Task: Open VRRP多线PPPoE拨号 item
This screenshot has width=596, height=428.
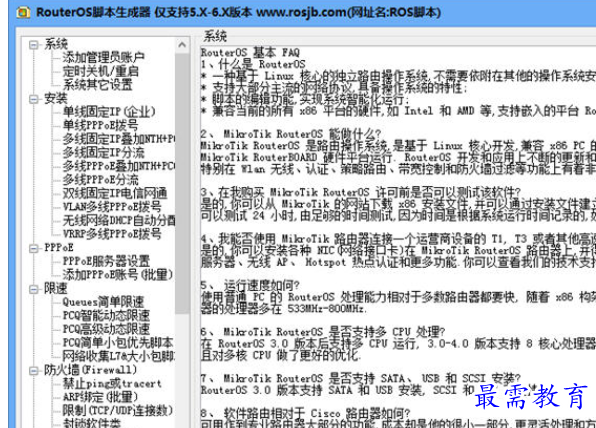Action: point(112,234)
